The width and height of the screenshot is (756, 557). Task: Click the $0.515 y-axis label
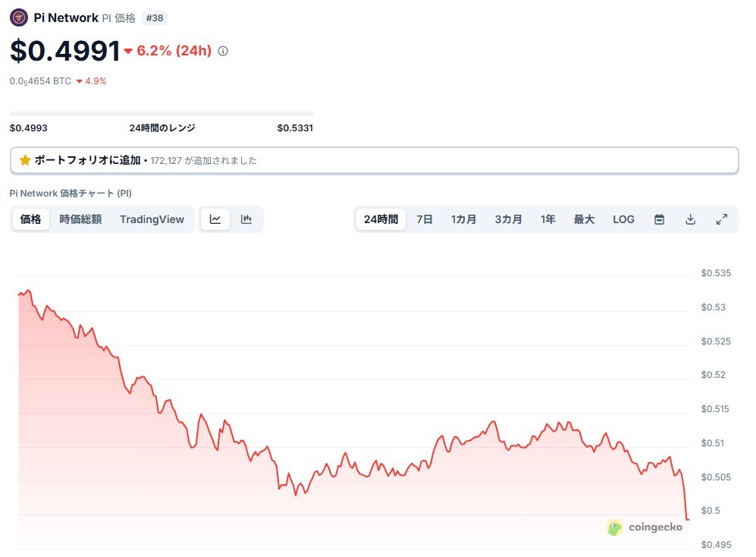(x=716, y=409)
